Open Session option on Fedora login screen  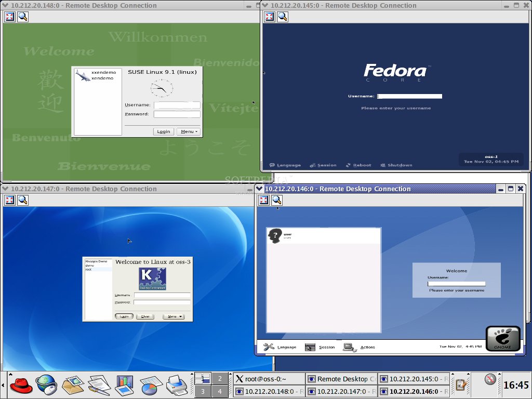(x=323, y=165)
